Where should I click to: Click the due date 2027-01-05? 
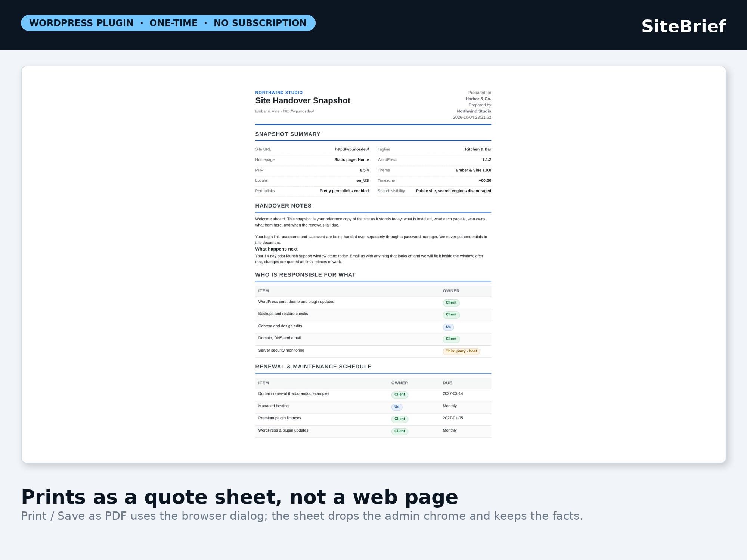coord(453,418)
